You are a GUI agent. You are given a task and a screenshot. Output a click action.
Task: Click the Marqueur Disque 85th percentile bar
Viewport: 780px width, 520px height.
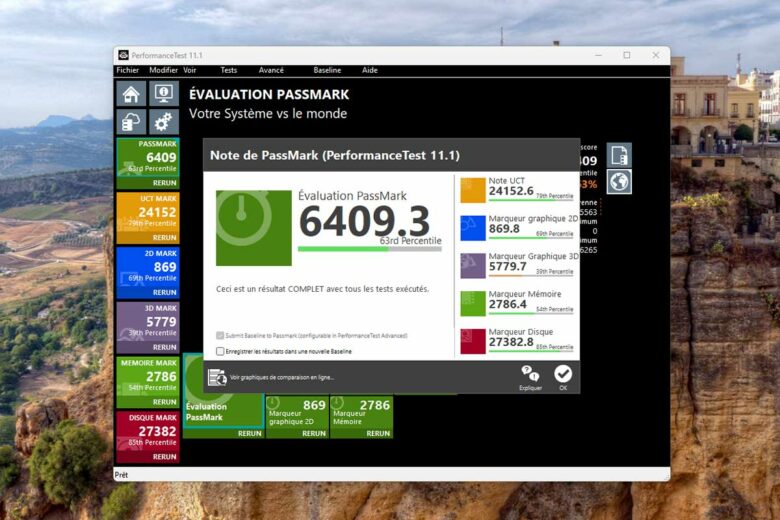point(531,351)
